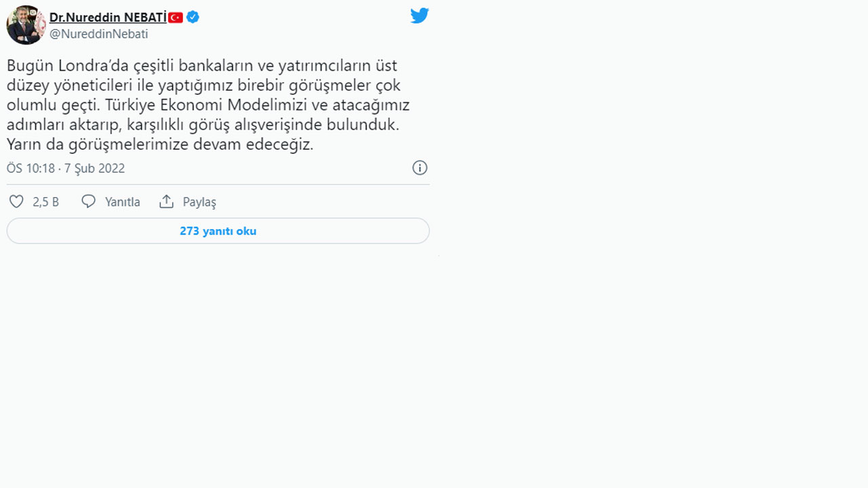
Task: Click the blue verified badge next to the name
Action: pos(193,17)
